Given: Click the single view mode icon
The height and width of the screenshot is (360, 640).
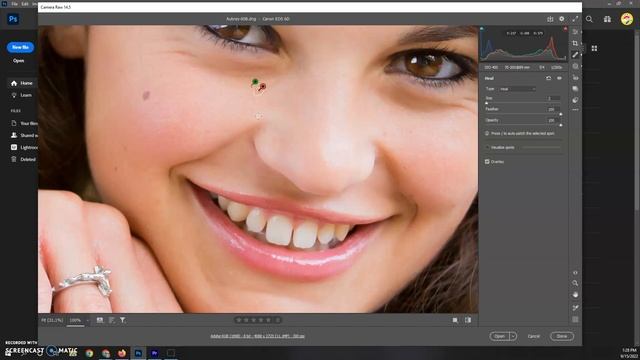Looking at the screenshot, I should (x=455, y=320).
